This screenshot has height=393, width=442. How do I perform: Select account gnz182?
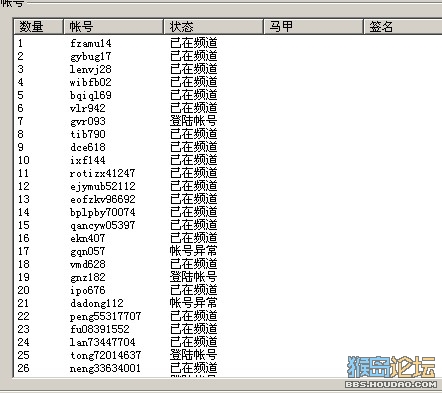[x=88, y=277]
